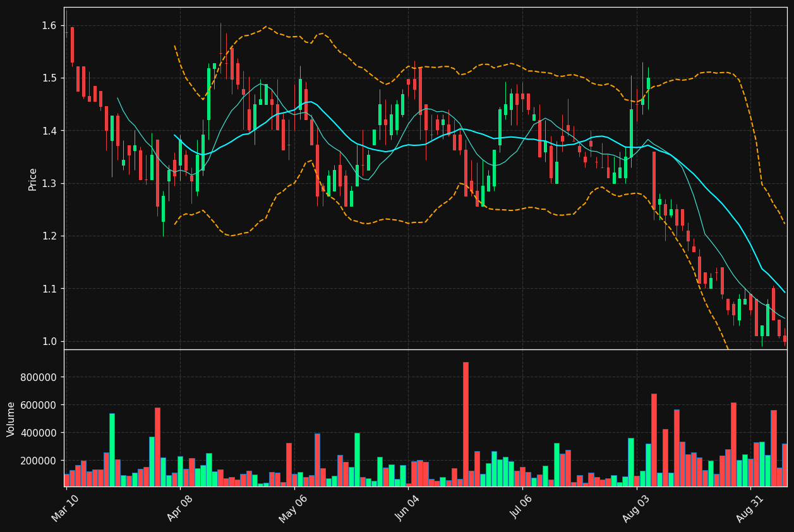The image size is (794, 532).
Task: Click the Jul 06 date label
Action: pos(522,507)
